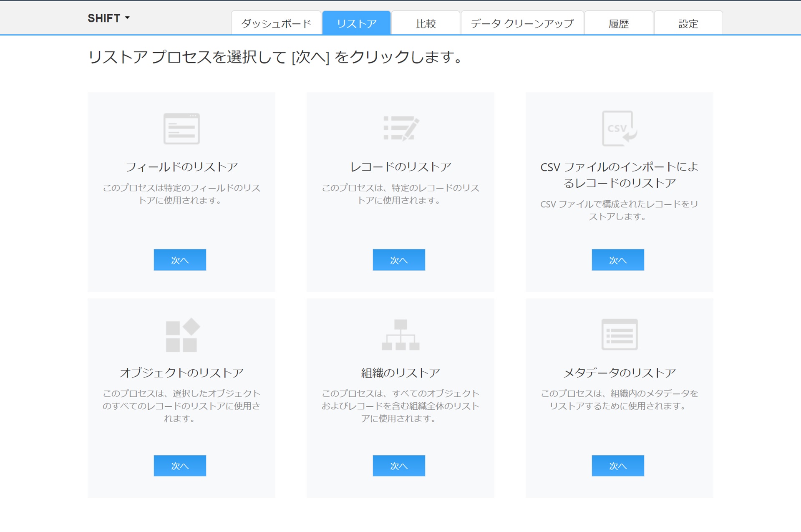
Task: Open the 比較 tab
Action: click(426, 23)
